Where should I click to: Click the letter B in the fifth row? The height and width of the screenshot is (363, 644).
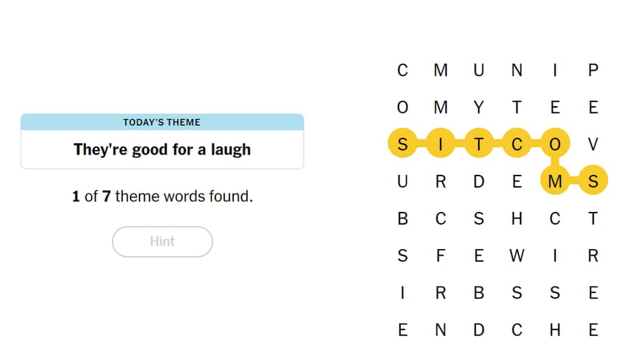coord(402,219)
